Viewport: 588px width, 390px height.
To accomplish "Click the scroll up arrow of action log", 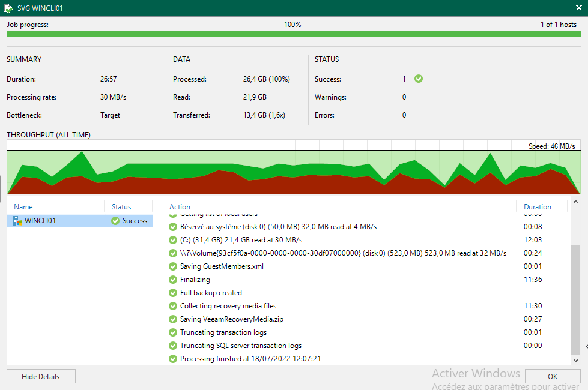I will (x=575, y=202).
